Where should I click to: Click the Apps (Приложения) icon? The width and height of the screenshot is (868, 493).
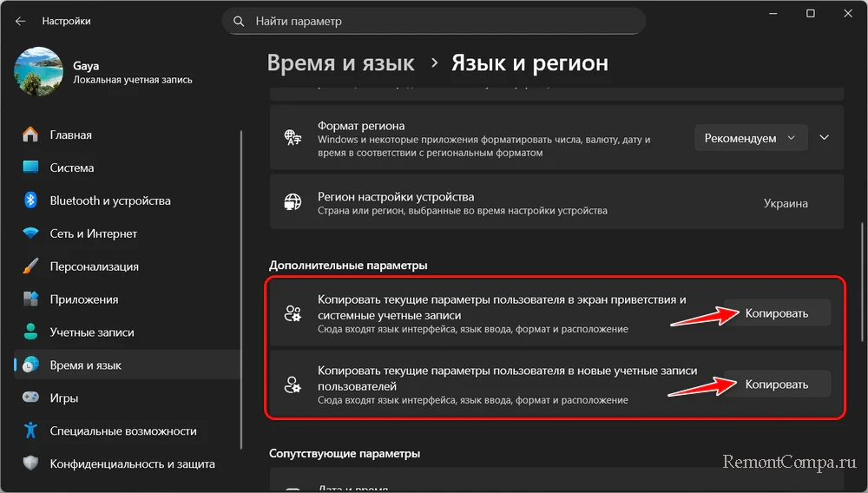[x=30, y=299]
